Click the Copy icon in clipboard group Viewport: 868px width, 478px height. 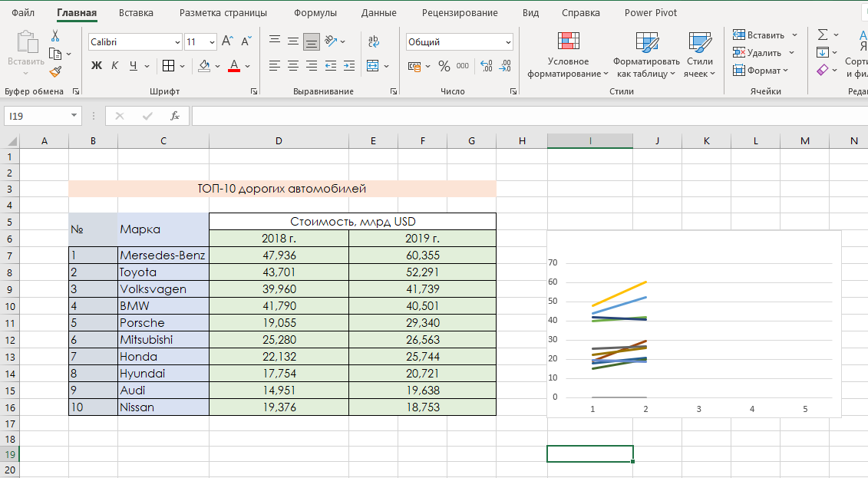click(x=54, y=54)
